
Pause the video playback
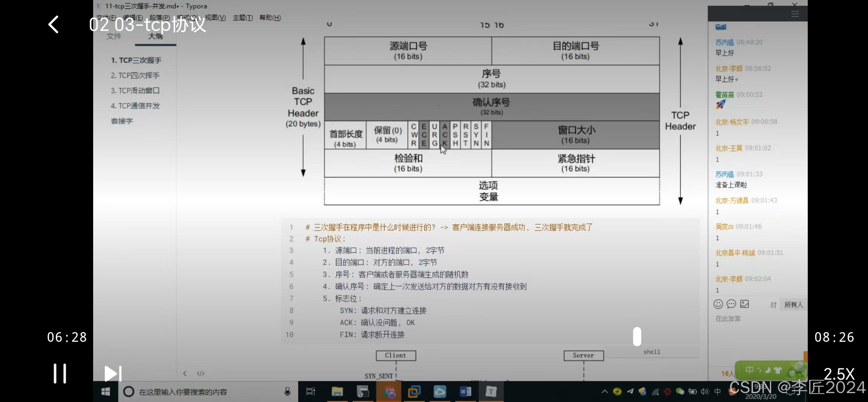60,373
